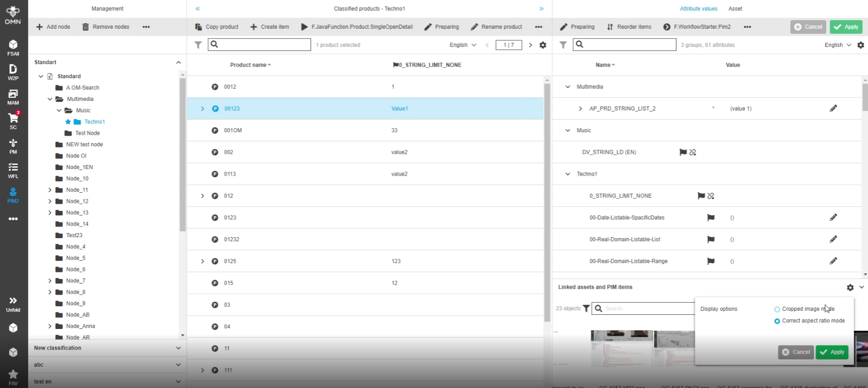Collapse the Techno1 attribute group
The width and height of the screenshot is (868, 388).
tap(568, 174)
